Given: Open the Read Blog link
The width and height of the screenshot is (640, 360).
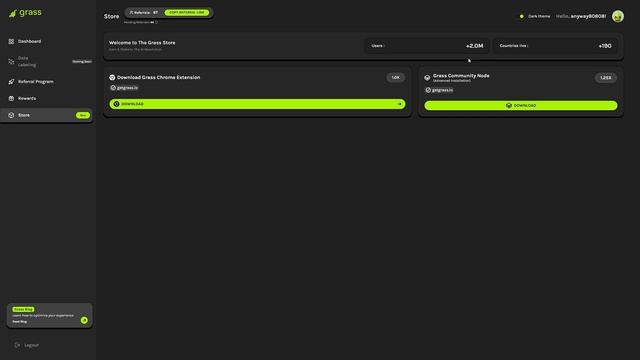Looking at the screenshot, I should click(x=20, y=322).
